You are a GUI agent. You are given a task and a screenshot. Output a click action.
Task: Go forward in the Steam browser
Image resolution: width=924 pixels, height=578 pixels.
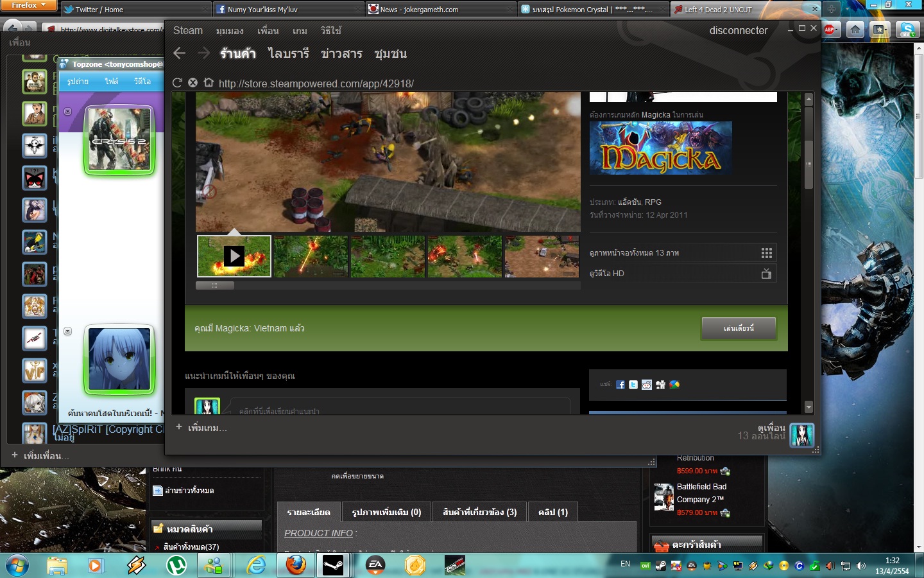tap(203, 53)
